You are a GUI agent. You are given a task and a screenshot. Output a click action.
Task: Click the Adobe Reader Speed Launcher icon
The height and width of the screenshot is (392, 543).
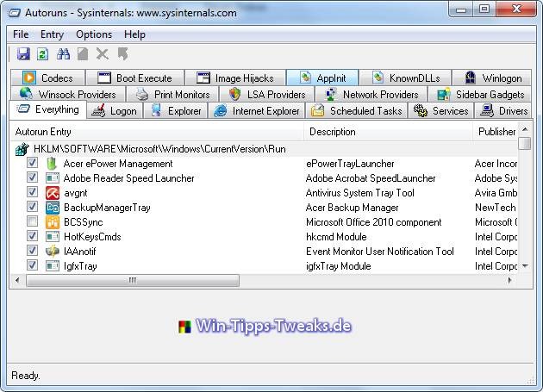(53, 178)
